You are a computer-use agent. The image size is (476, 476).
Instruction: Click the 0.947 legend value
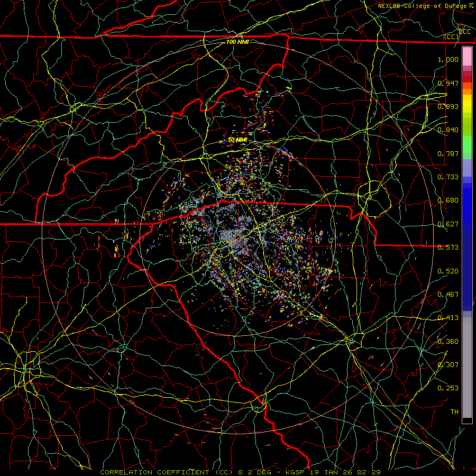coord(448,83)
